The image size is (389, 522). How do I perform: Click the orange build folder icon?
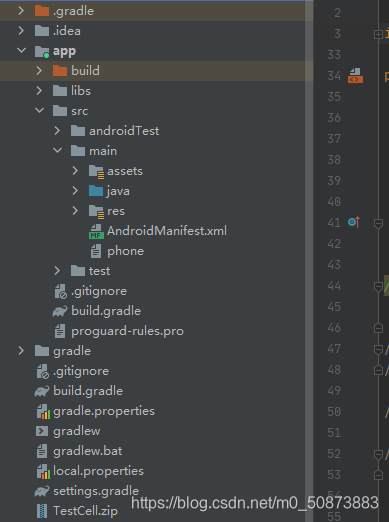(60, 71)
